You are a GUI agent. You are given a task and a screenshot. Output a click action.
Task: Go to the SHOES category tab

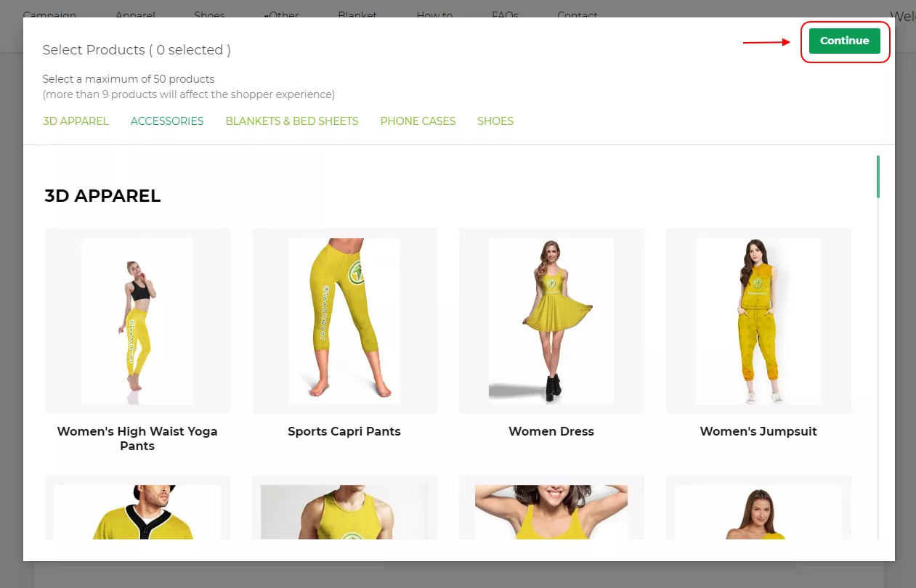pyautogui.click(x=495, y=121)
